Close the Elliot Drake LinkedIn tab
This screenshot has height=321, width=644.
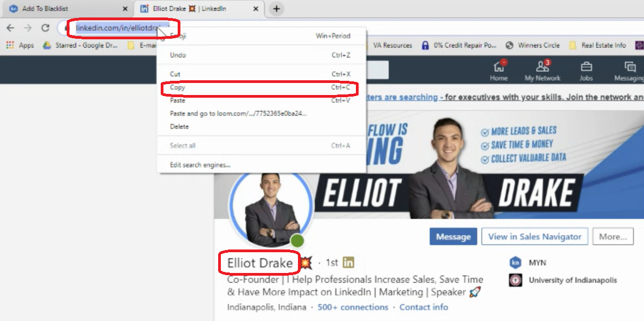point(256,9)
